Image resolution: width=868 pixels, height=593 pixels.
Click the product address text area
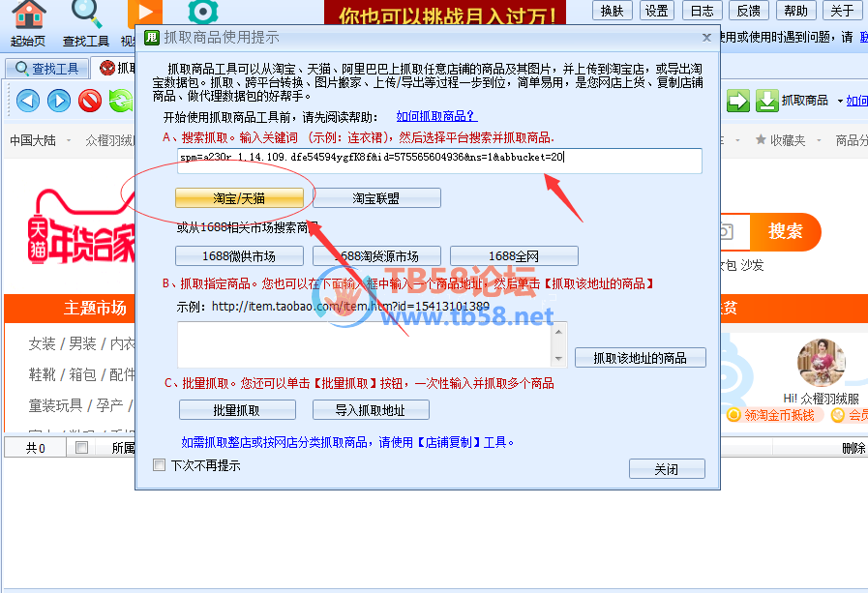point(364,344)
